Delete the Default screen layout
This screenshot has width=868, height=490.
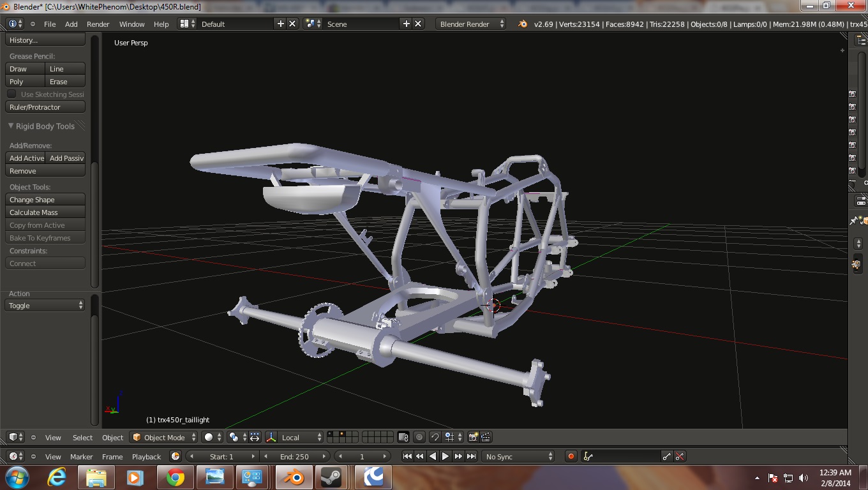click(292, 24)
